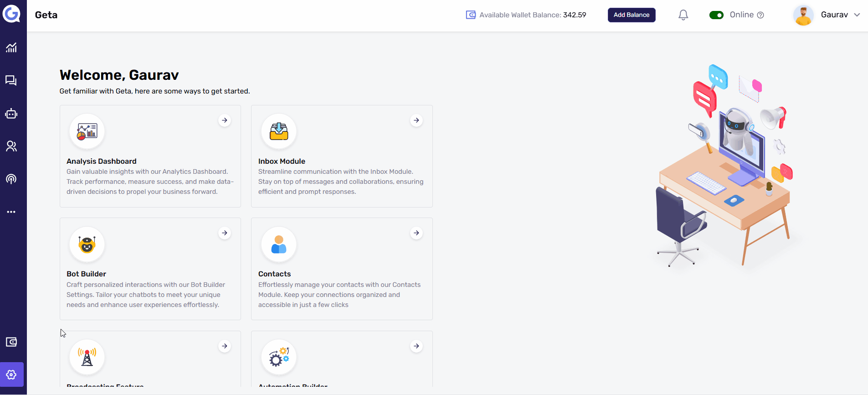Click the Add Balance button

tap(632, 15)
